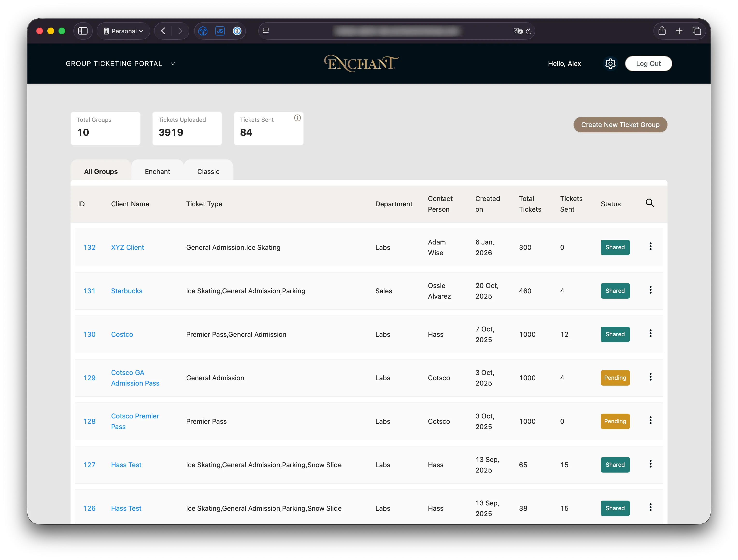
Task: Open the three-dot menu for Starbucks
Action: click(x=650, y=290)
